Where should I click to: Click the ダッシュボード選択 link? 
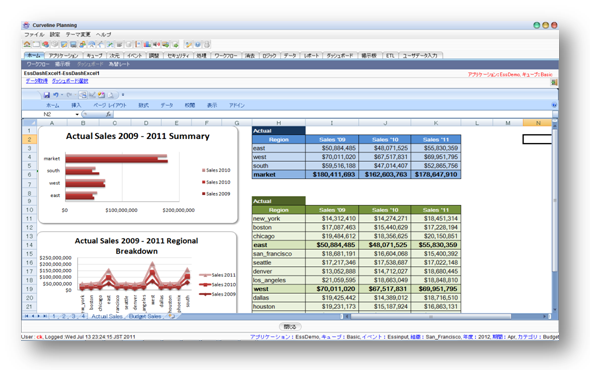70,81
